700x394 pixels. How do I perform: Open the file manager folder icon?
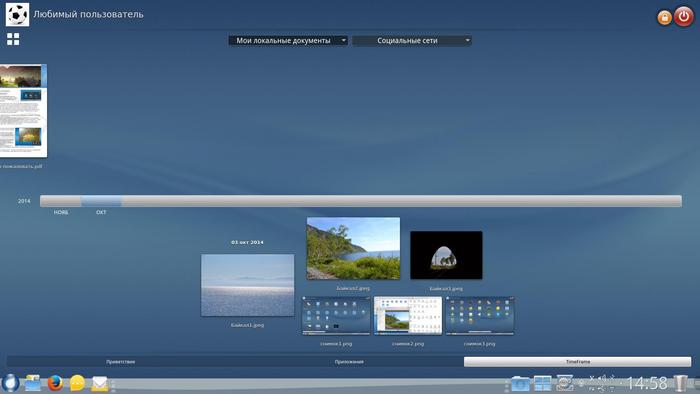[33, 383]
